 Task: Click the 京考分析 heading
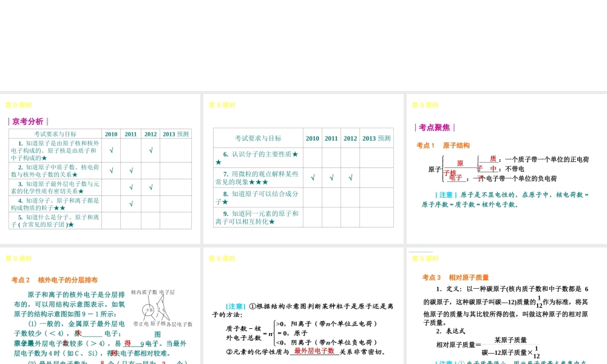pyautogui.click(x=28, y=121)
